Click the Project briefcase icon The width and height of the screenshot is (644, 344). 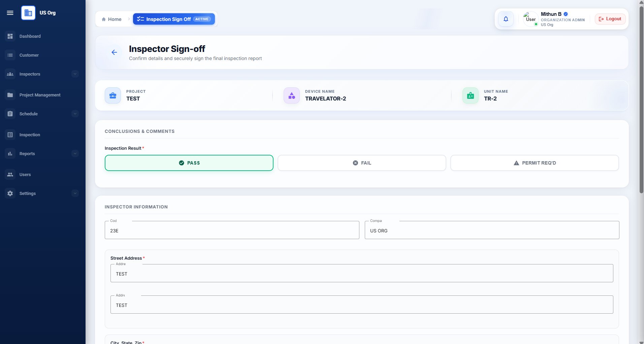tap(113, 95)
